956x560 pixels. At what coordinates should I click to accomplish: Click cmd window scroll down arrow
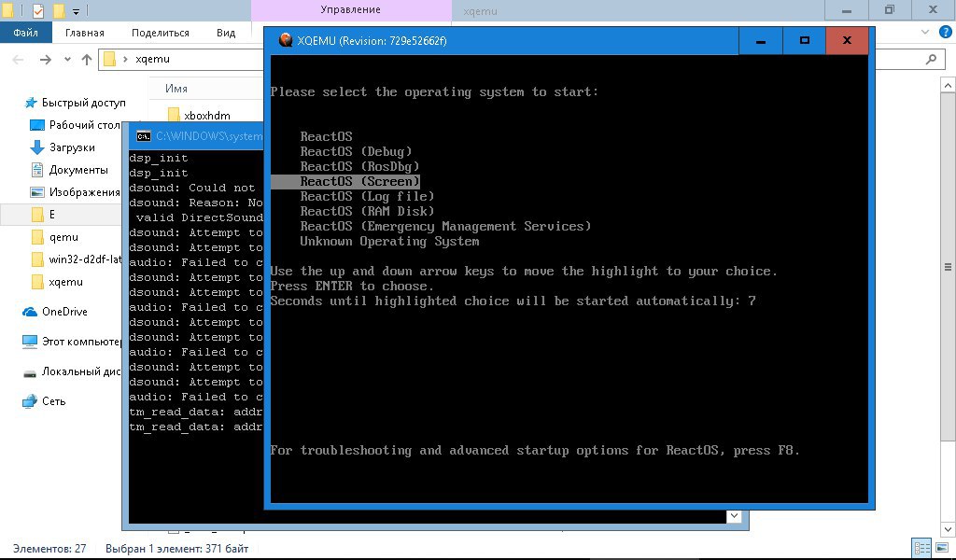coord(734,516)
